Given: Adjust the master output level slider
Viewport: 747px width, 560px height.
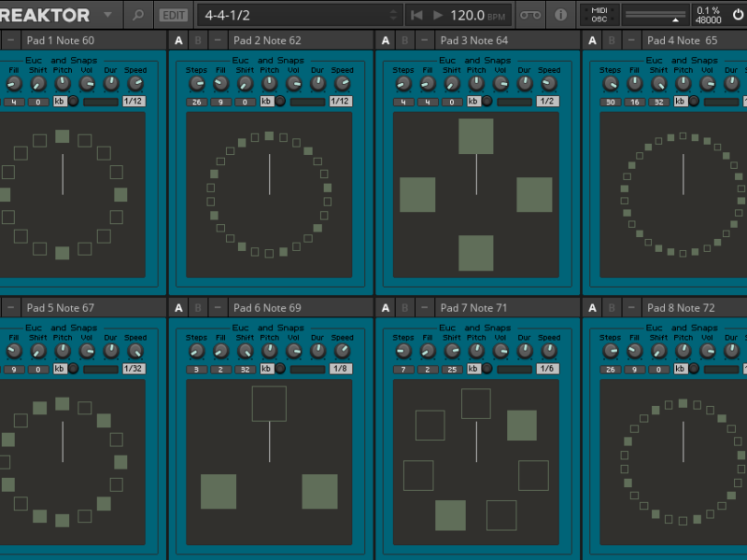Looking at the screenshot, I should [x=655, y=15].
